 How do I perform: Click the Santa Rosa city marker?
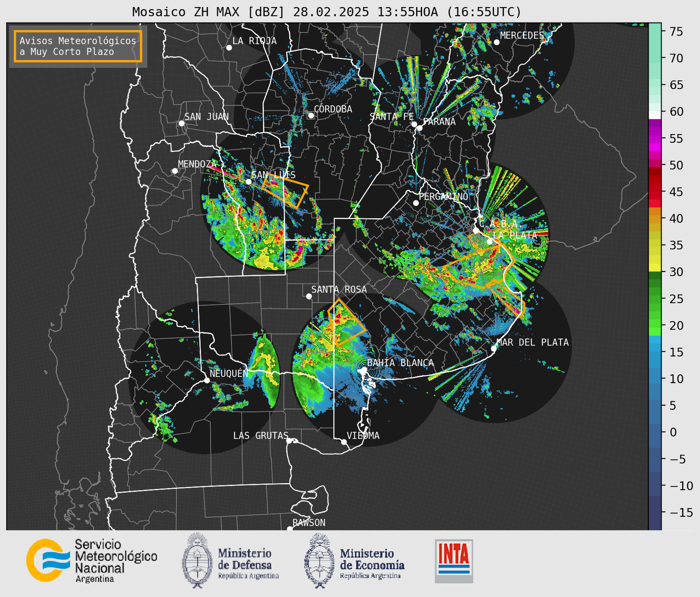309,296
